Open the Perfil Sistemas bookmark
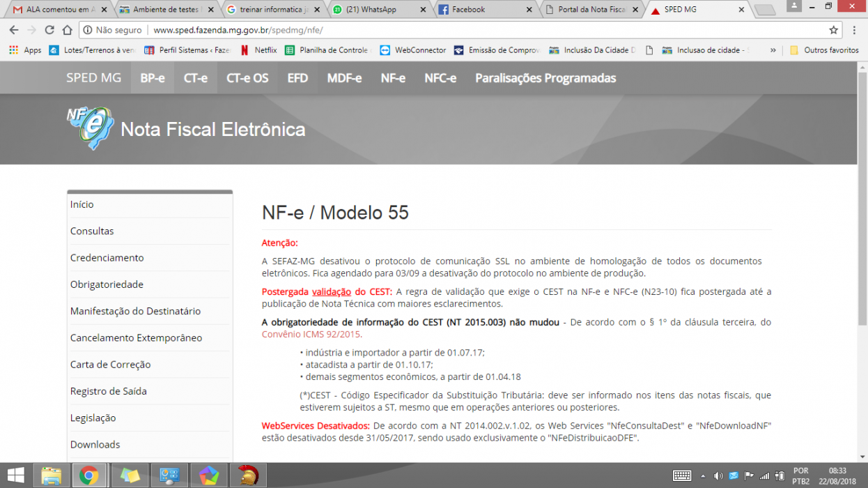Image resolution: width=868 pixels, height=488 pixels. [x=187, y=50]
